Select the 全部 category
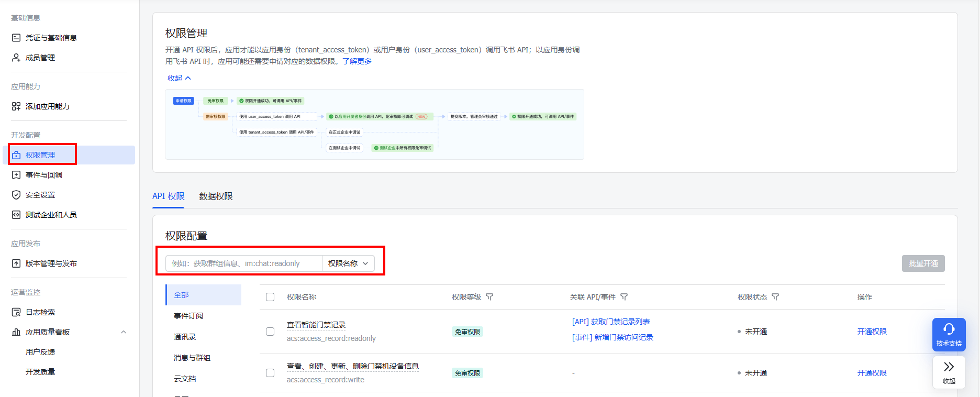Screen dimensions: 980x397 coord(204,295)
